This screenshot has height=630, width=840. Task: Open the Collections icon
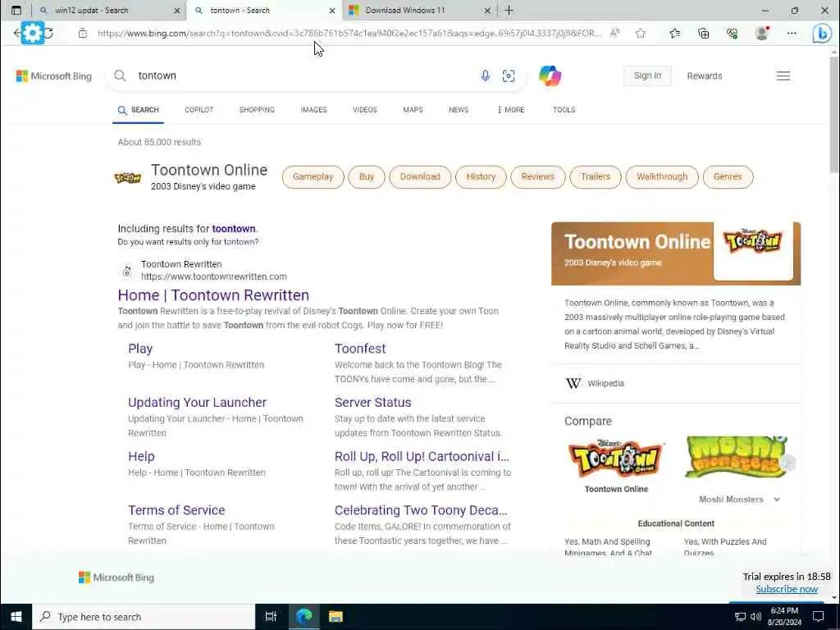tap(703, 33)
